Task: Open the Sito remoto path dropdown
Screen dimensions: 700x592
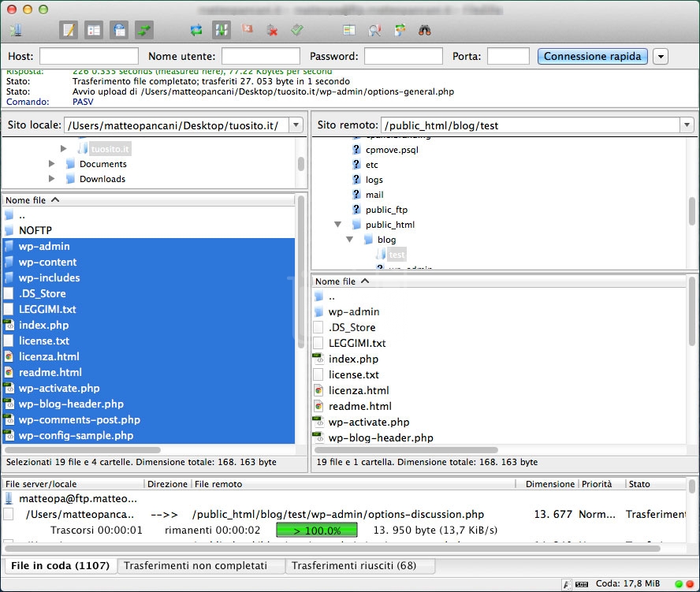Action: pyautogui.click(x=687, y=125)
